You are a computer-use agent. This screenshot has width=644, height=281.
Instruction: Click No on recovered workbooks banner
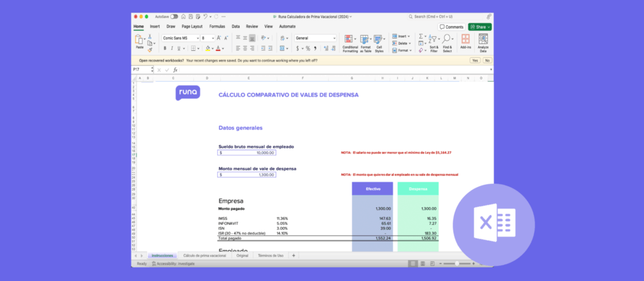click(487, 60)
